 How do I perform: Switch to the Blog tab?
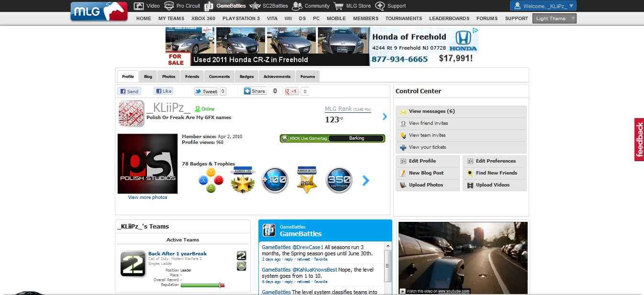pyautogui.click(x=148, y=76)
